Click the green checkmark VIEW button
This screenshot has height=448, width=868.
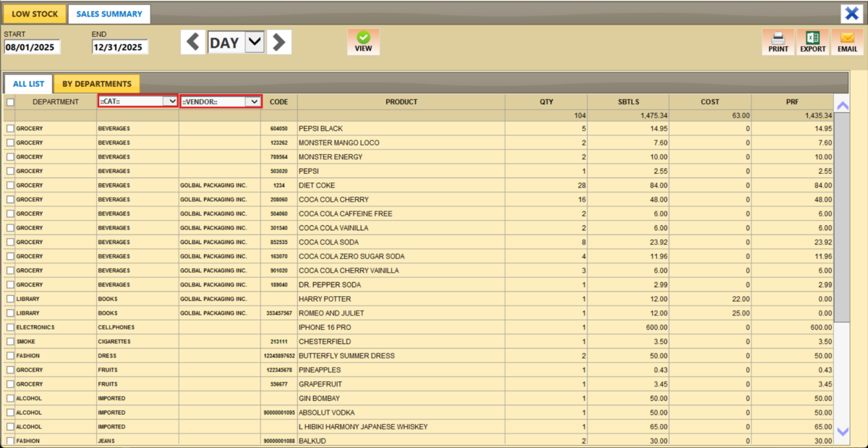[x=363, y=42]
